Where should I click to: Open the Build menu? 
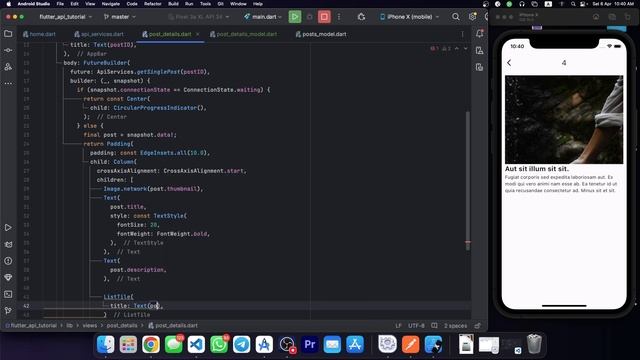pyautogui.click(x=173, y=4)
